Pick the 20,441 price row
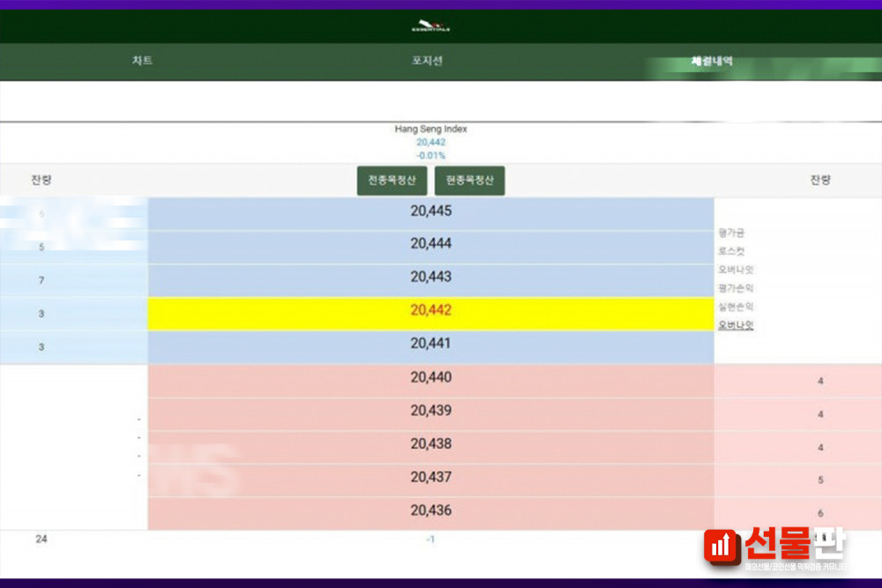The width and height of the screenshot is (882, 588). click(430, 344)
